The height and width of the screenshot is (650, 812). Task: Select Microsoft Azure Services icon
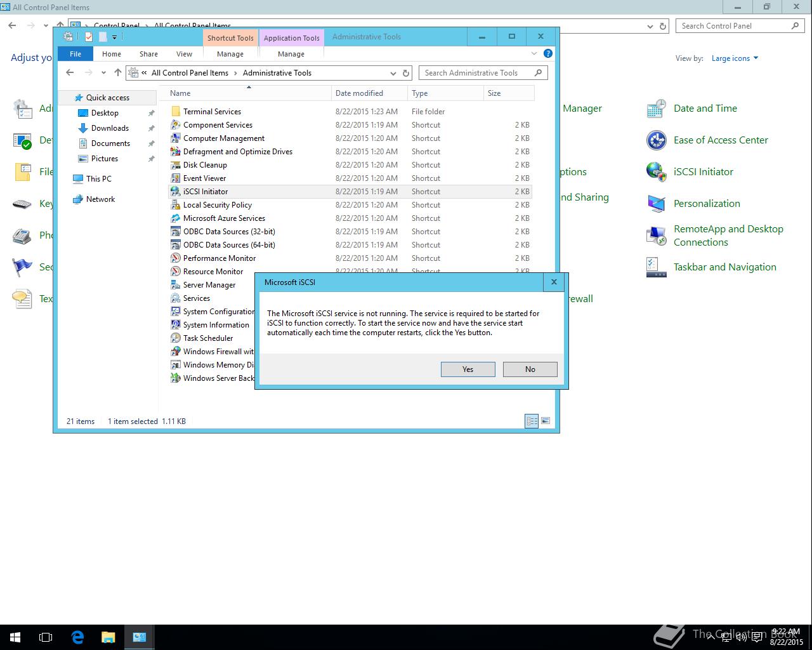tap(176, 218)
